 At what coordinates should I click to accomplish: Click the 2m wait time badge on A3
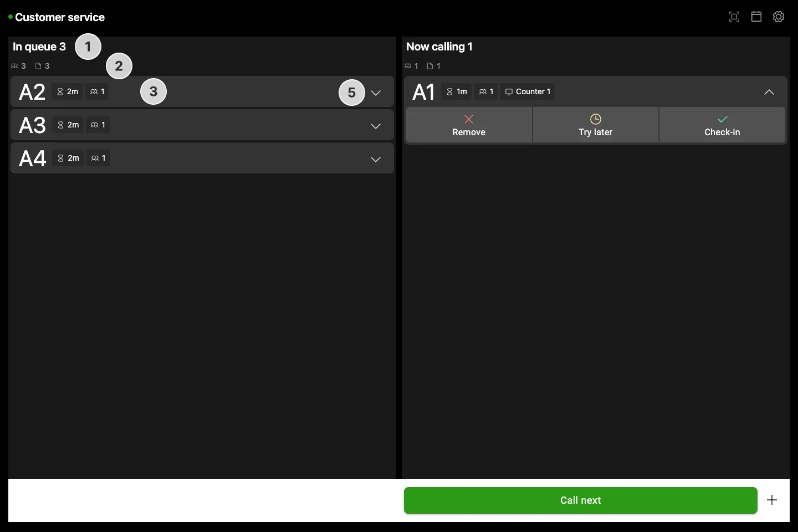(68, 125)
